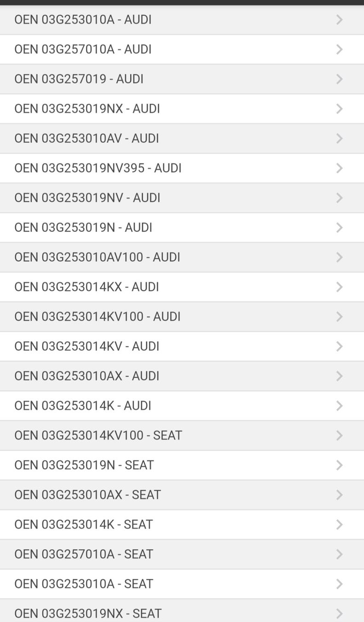Expand arrow for OEN 03G253019NX - AUDI

click(x=340, y=109)
